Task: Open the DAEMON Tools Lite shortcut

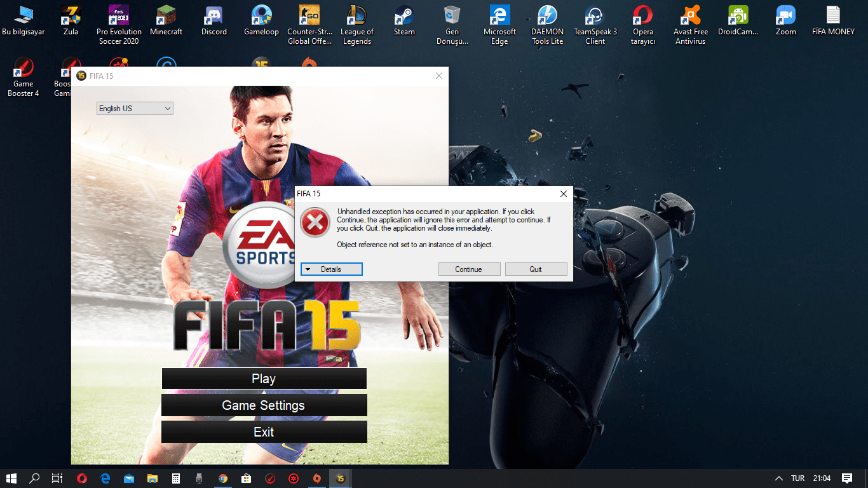Action: (x=547, y=25)
